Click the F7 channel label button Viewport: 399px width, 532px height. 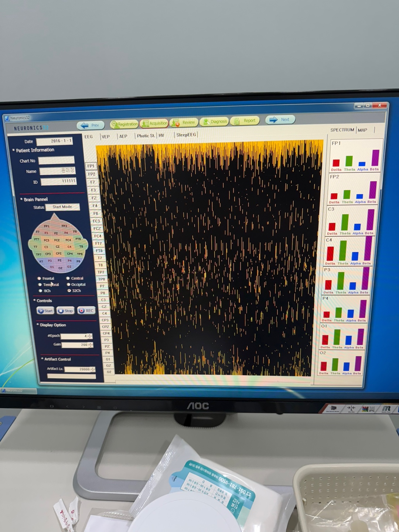point(92,182)
